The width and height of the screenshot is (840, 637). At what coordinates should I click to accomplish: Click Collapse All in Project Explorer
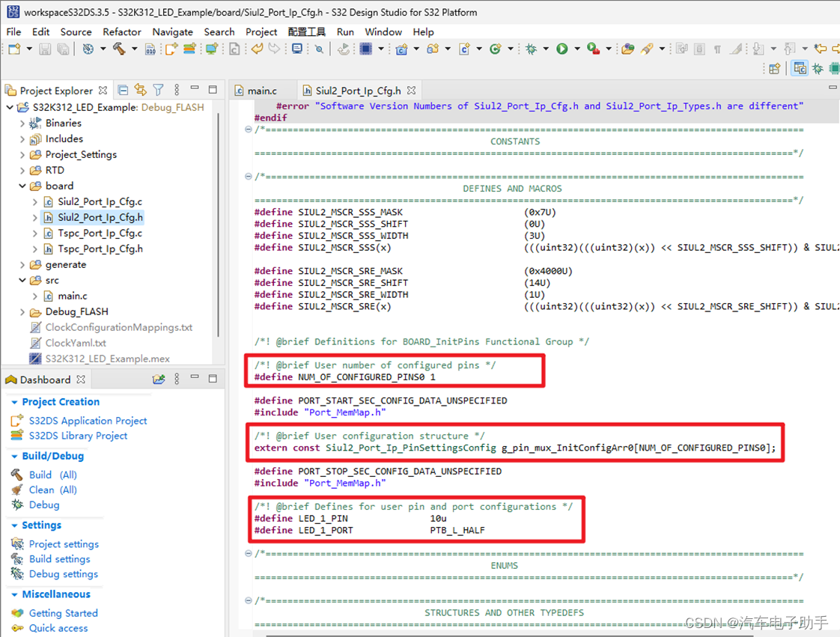click(x=123, y=90)
